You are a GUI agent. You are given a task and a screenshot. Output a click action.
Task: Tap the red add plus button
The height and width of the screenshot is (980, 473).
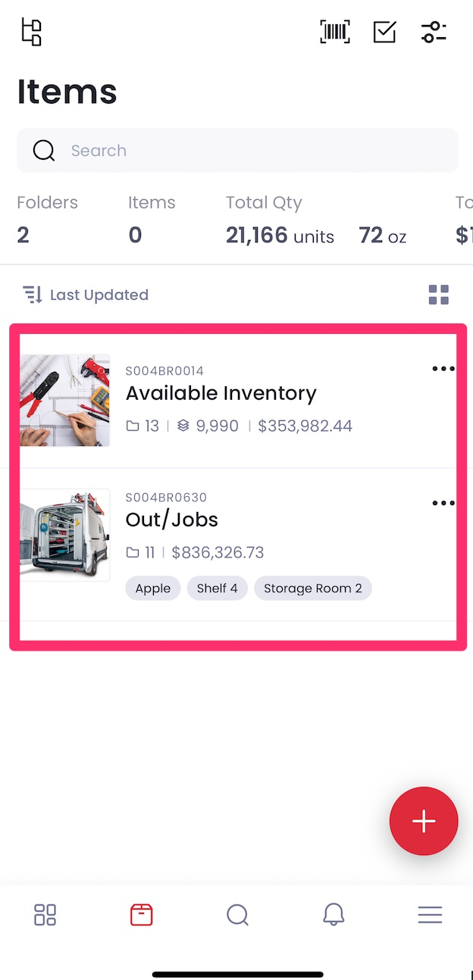tap(424, 821)
